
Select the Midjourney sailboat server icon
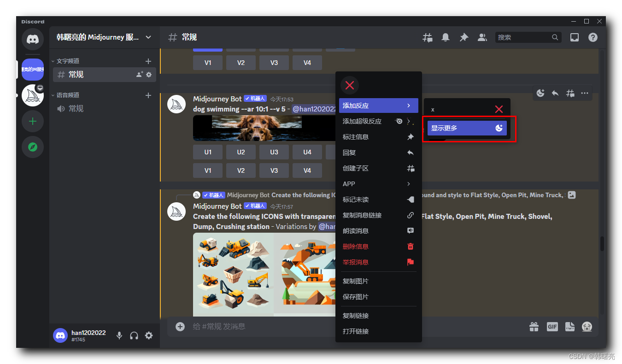point(33,95)
